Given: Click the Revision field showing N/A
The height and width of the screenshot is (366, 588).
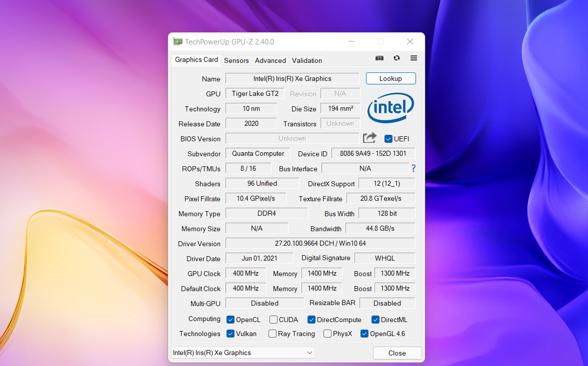Looking at the screenshot, I should point(340,94).
